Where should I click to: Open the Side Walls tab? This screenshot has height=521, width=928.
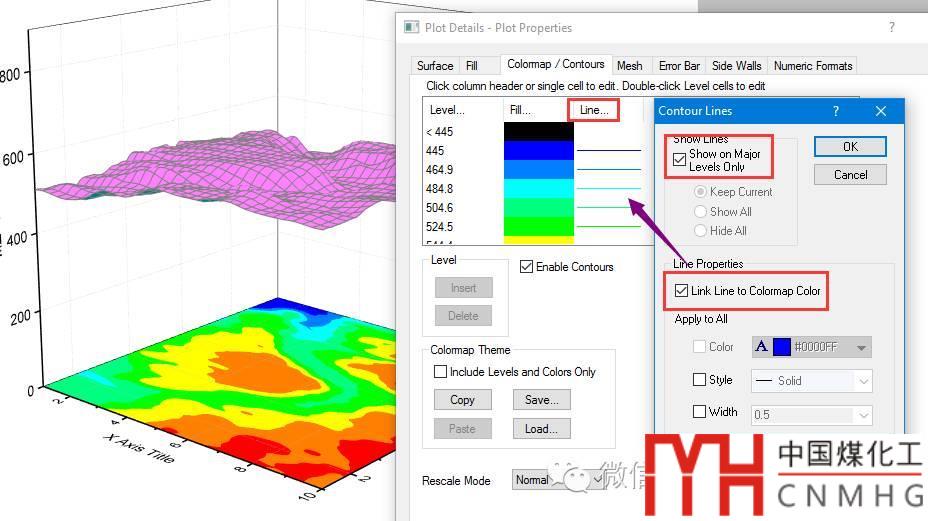pos(736,66)
